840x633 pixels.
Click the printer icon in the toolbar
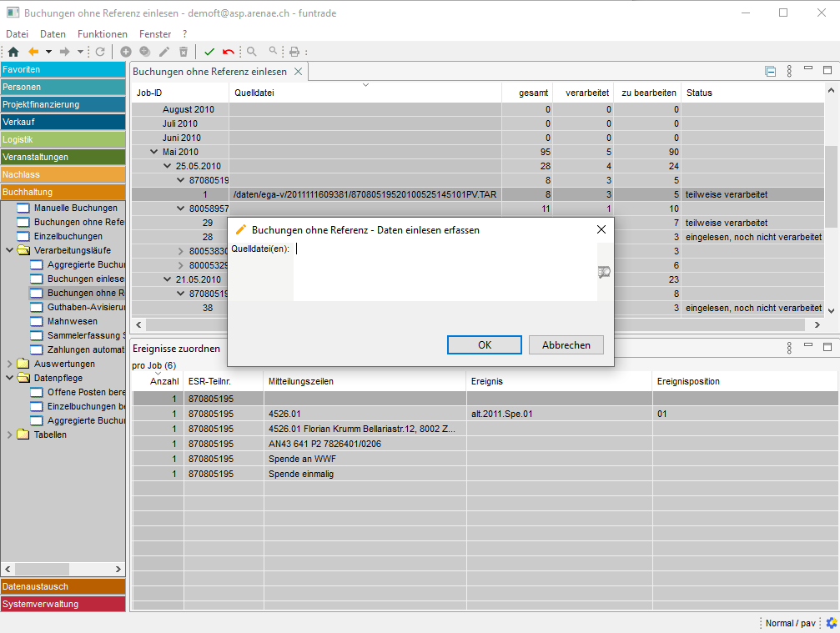coord(294,52)
